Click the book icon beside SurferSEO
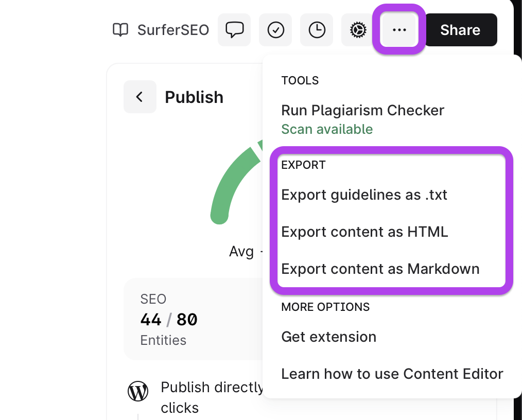522x420 pixels. click(x=120, y=30)
